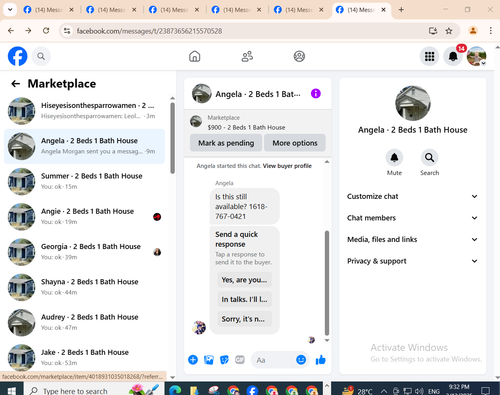Open View buyer profile link
Viewport: 500px width, 395px height.
(287, 166)
